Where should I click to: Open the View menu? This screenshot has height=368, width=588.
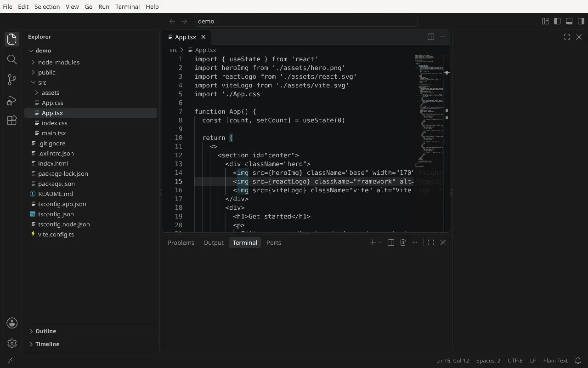[72, 6]
